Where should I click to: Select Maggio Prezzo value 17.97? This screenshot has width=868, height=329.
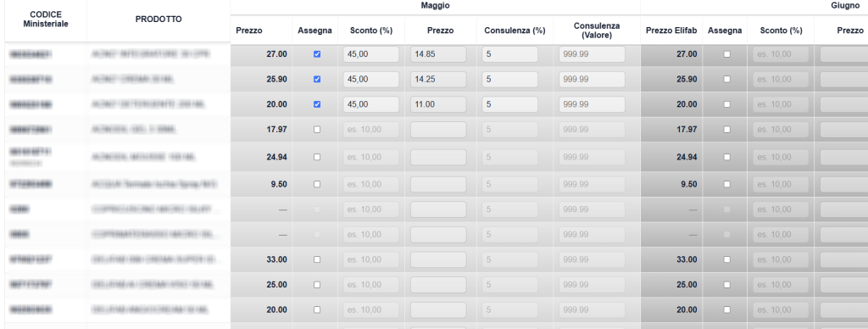pos(276,129)
